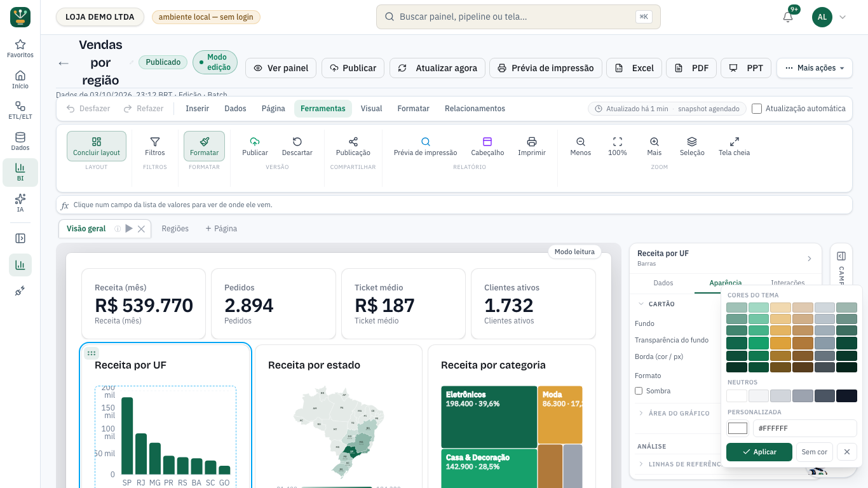Click the Imprimir printer tool

(x=532, y=146)
